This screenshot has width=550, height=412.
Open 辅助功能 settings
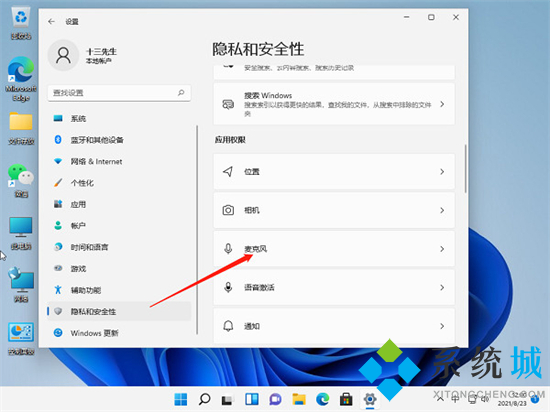[x=119, y=290]
